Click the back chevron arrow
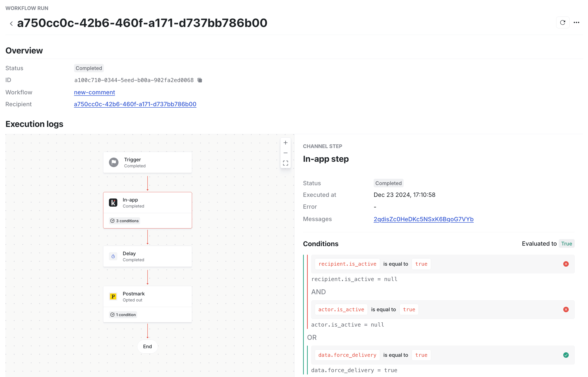This screenshot has height=377, width=588. coord(11,23)
